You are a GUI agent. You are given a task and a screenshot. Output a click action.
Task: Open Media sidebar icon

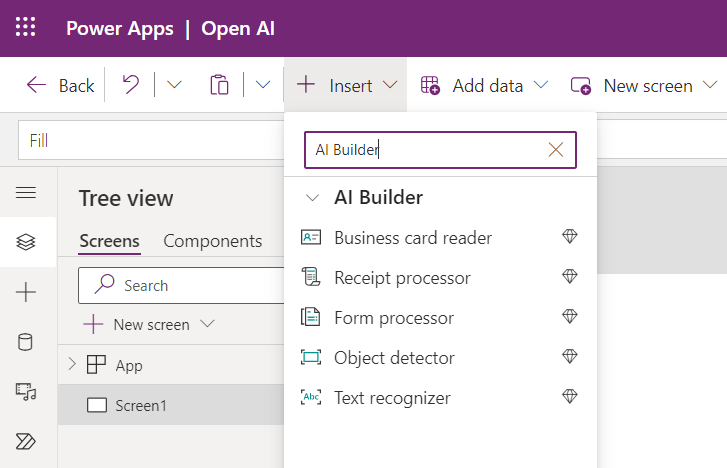pyautogui.click(x=26, y=392)
